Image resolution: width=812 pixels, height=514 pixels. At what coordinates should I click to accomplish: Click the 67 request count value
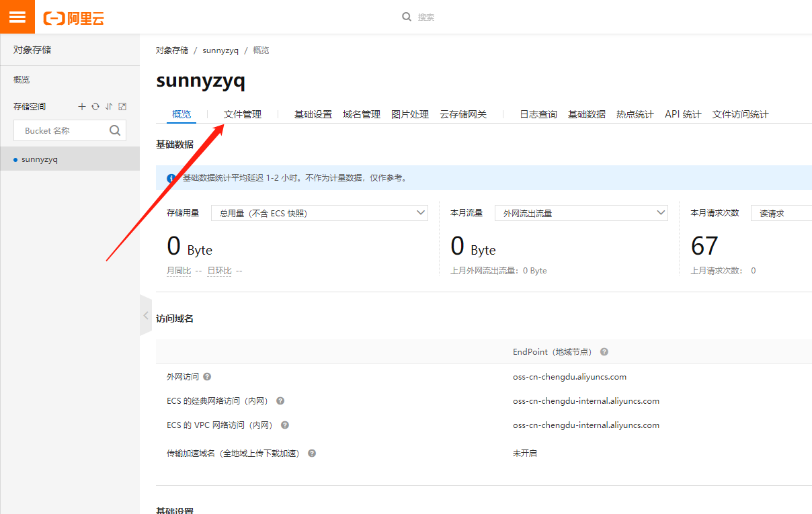pyautogui.click(x=704, y=247)
